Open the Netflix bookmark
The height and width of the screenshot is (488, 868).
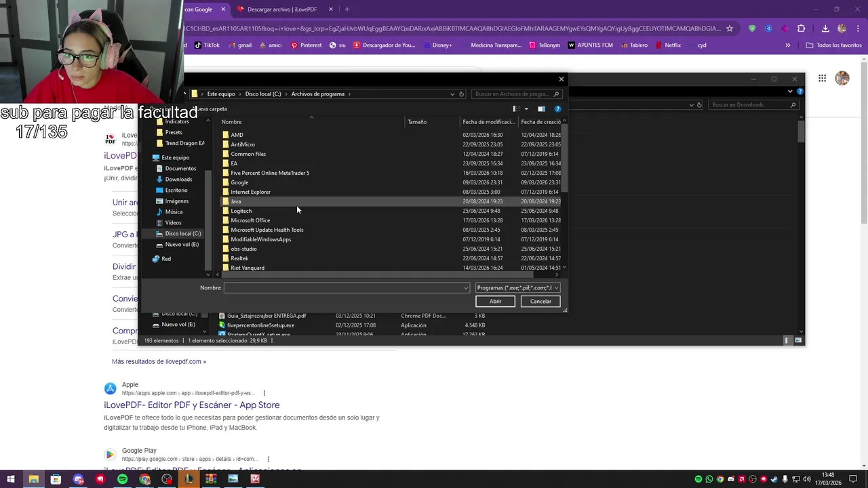point(667,45)
